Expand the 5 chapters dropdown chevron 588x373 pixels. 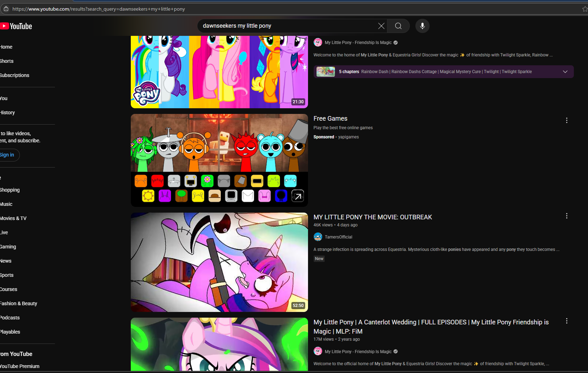(565, 72)
